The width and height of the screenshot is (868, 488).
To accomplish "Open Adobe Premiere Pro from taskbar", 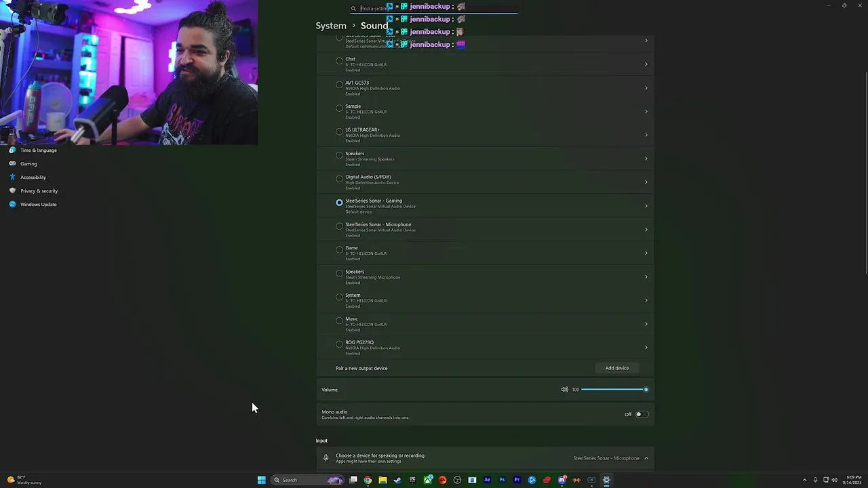I will point(517,480).
